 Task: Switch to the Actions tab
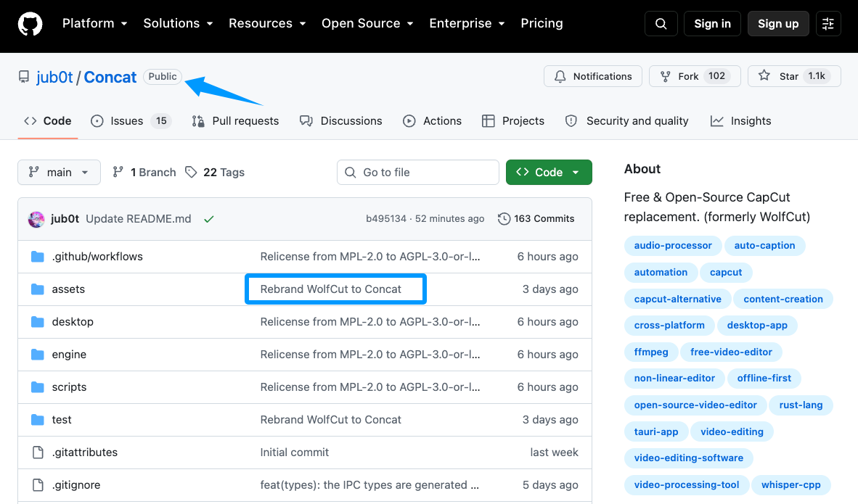click(x=433, y=121)
